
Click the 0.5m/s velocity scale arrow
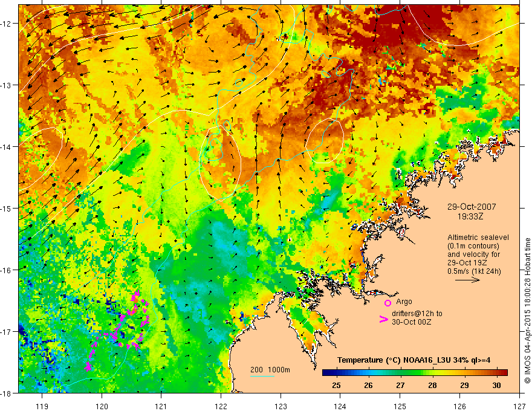(467, 280)
